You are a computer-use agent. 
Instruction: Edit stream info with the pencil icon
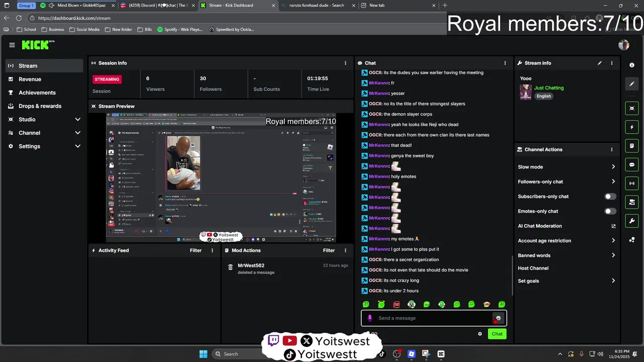coord(599,63)
